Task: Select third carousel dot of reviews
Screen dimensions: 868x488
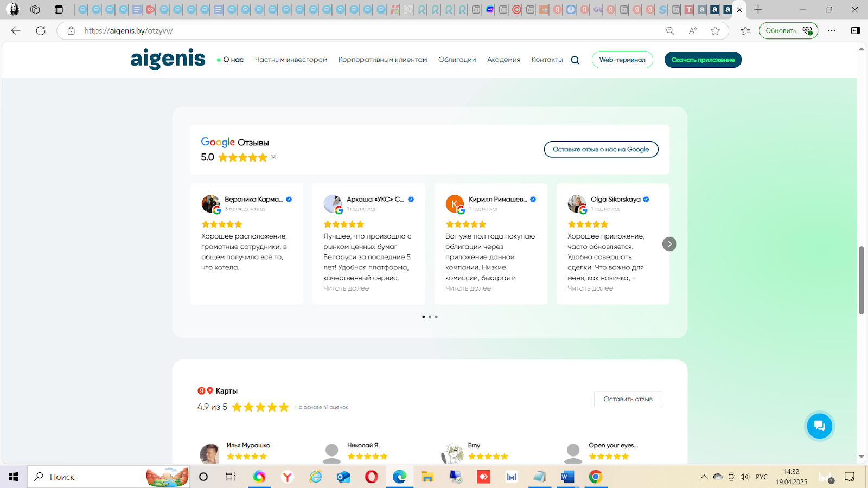Action: pos(436,317)
